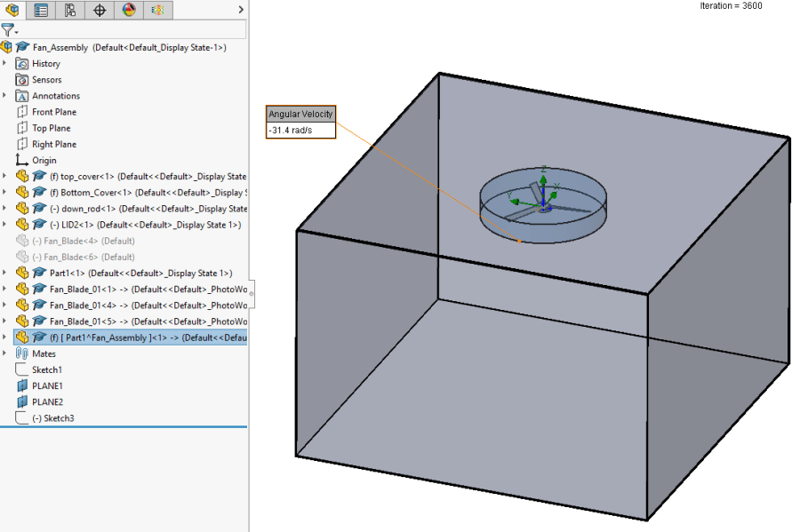Click the Mates paperclip icon
800x532 pixels.
coord(22,353)
